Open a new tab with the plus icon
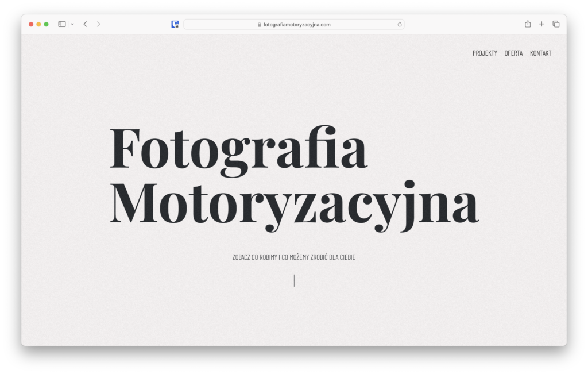The height and width of the screenshot is (374, 588). [541, 24]
